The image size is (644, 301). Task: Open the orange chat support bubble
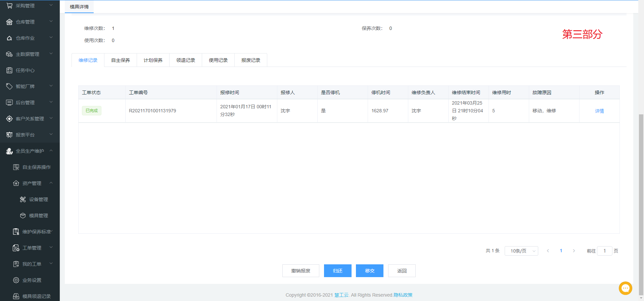point(625,288)
